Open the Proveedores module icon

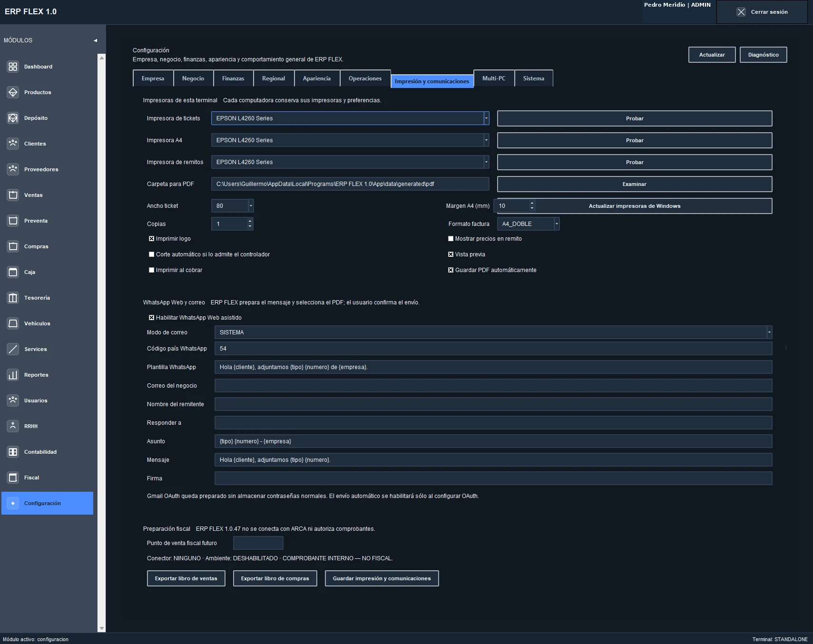13,169
